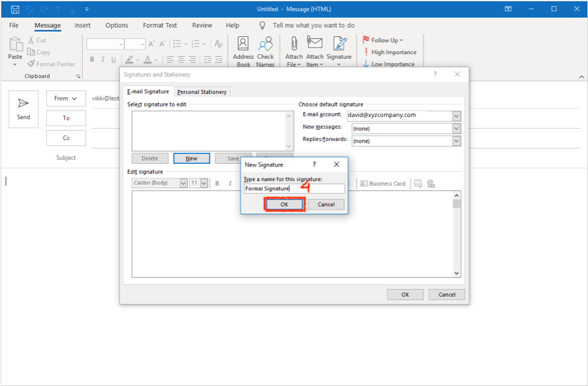Click OK in New Signature dialog
588x386 pixels.
pyautogui.click(x=284, y=204)
